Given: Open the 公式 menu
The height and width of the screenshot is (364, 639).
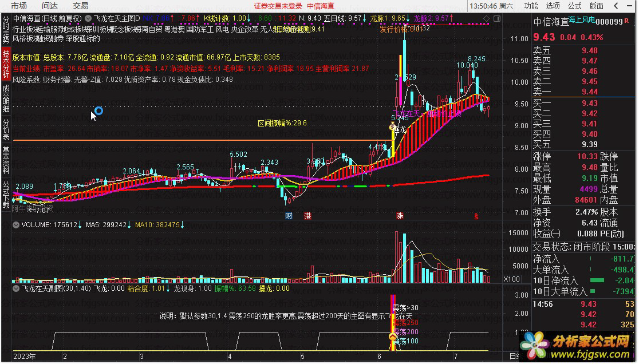Looking at the screenshot, I should 575,6.
